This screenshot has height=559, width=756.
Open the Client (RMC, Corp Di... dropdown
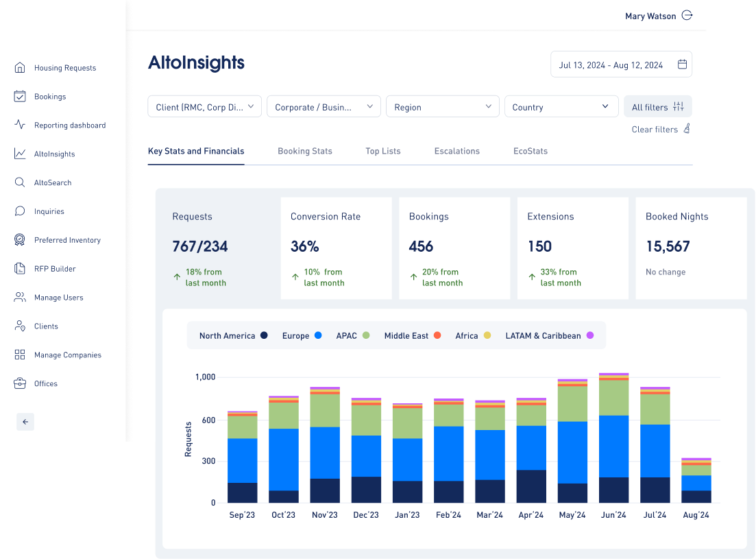pos(204,106)
